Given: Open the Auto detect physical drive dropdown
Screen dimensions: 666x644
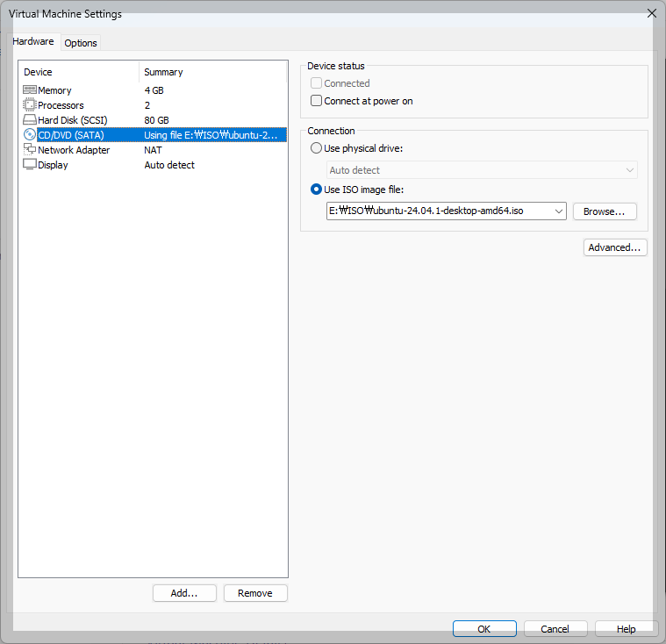Looking at the screenshot, I should [x=482, y=170].
